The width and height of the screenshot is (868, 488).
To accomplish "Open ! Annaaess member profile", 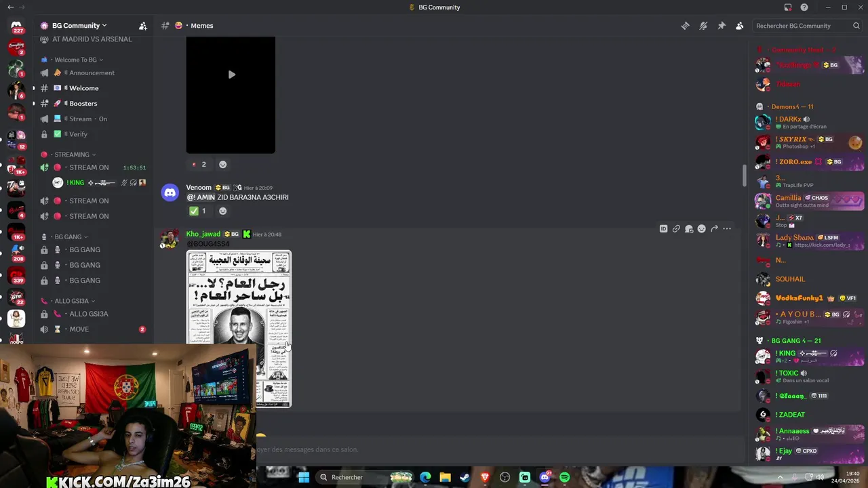I will [809, 434].
